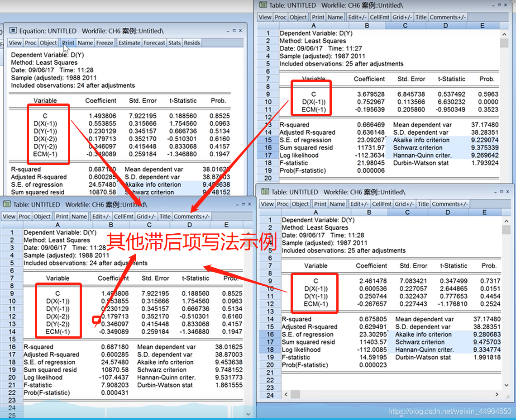Screen dimensions: 516x420
Task: Click Print in bottom-right Table window
Action: (x=320, y=204)
